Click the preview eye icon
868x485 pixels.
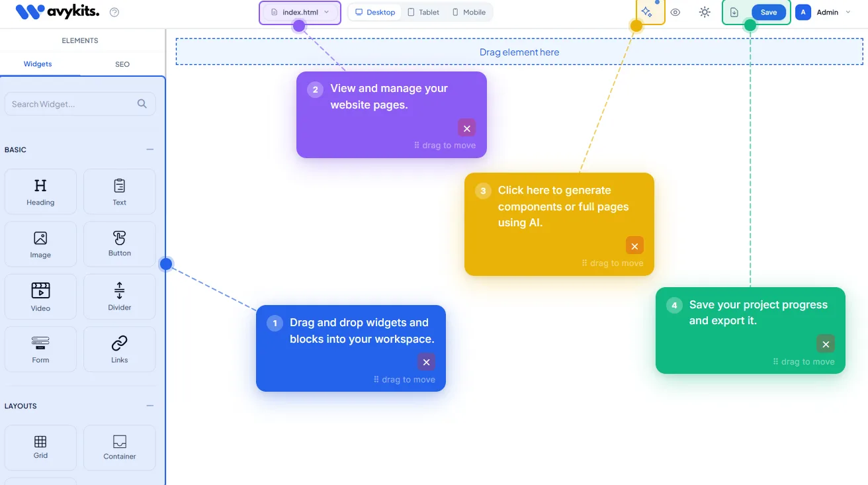(675, 12)
